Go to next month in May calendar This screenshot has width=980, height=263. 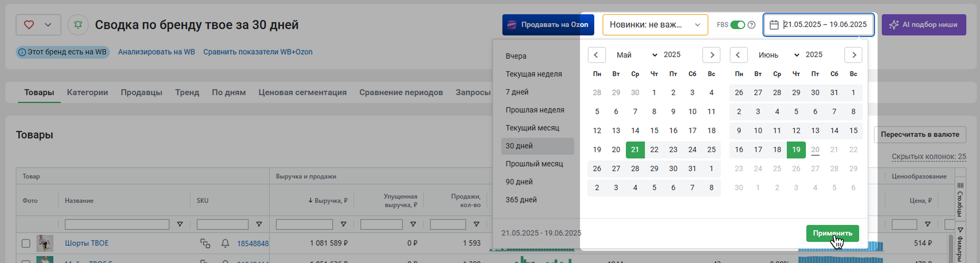(x=711, y=55)
